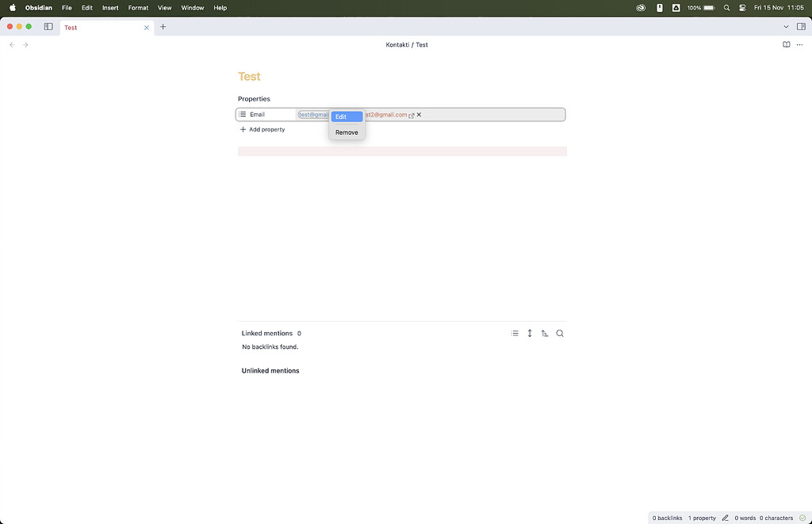Select the Email property type icon
Screen dimensions: 812x524
coord(241,114)
